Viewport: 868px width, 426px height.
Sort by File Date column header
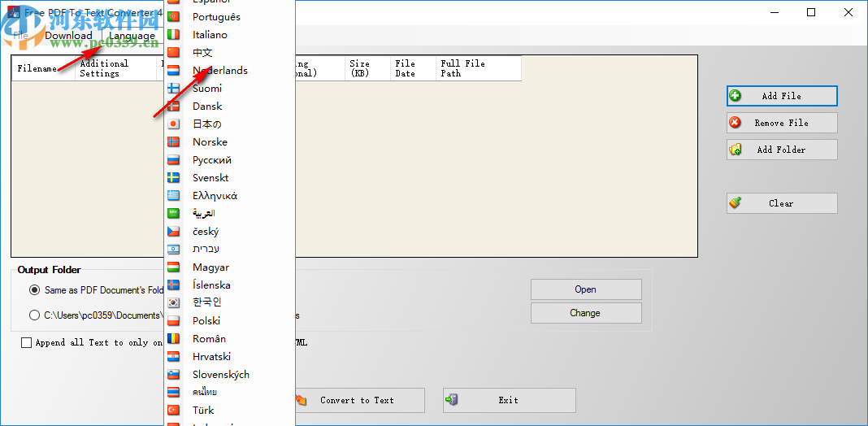click(413, 68)
